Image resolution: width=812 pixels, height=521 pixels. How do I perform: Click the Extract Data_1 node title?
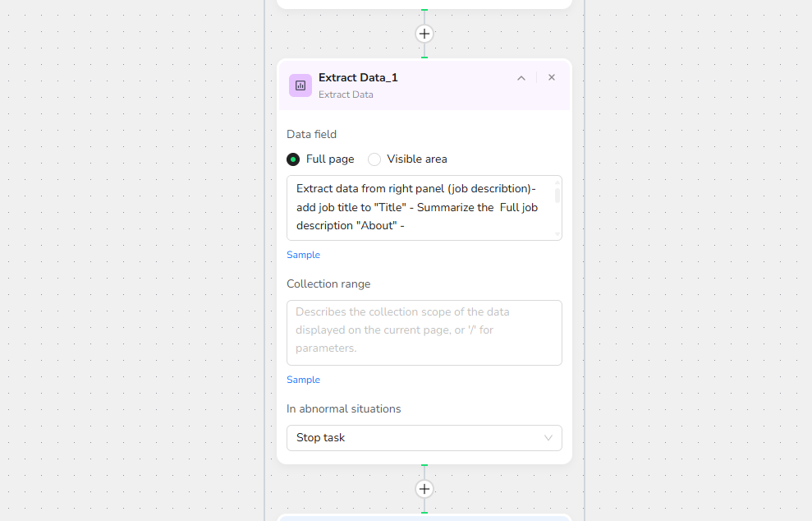point(358,78)
